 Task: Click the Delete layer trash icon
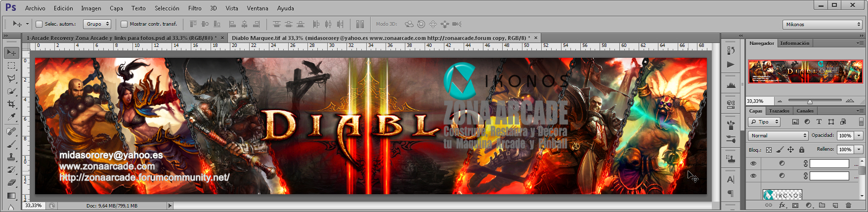pyautogui.click(x=849, y=206)
